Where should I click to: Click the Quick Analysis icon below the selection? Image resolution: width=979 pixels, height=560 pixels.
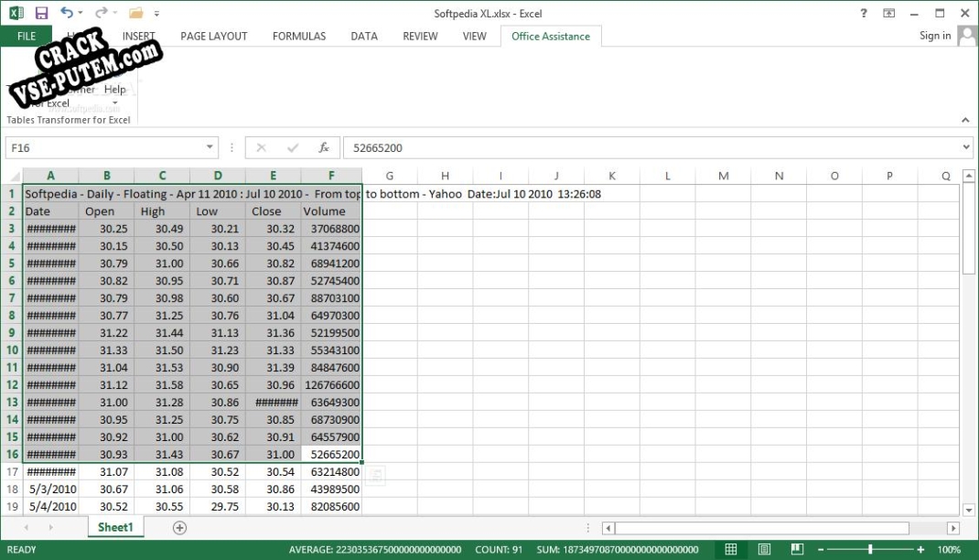coord(375,476)
